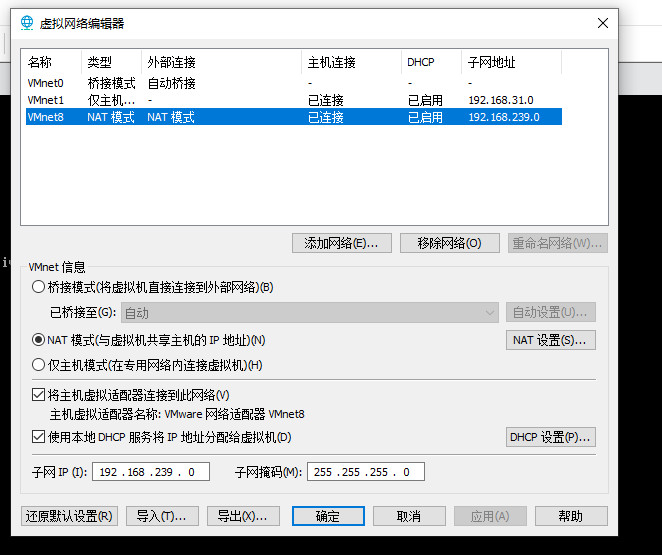
Task: Click 自动桥接 cell of VMnet0
Action: point(171,83)
